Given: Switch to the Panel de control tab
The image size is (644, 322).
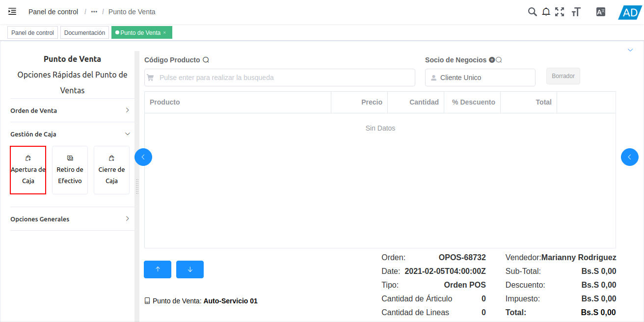Looking at the screenshot, I should point(32,32).
